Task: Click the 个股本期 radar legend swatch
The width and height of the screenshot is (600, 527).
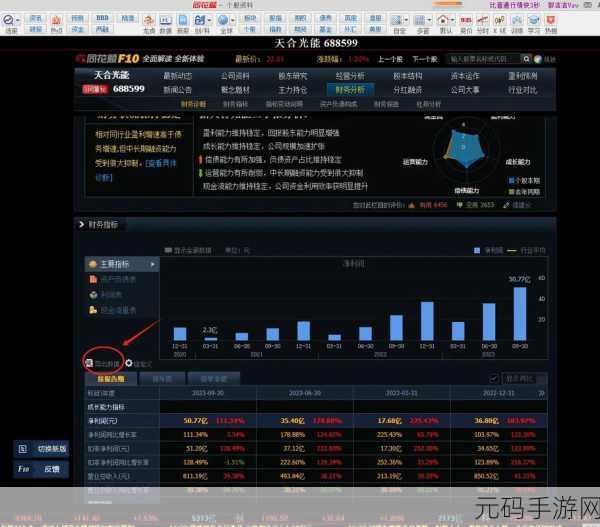Action: 511,180
